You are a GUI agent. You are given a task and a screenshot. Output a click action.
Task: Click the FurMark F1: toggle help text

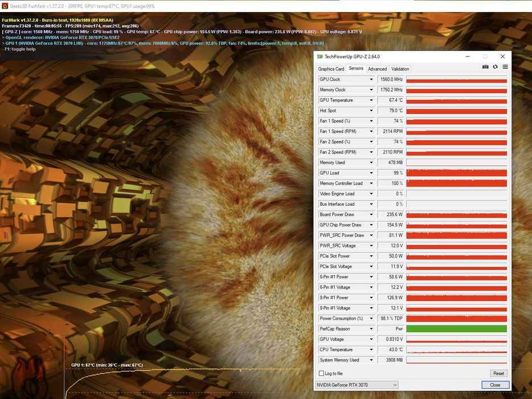coord(19,49)
